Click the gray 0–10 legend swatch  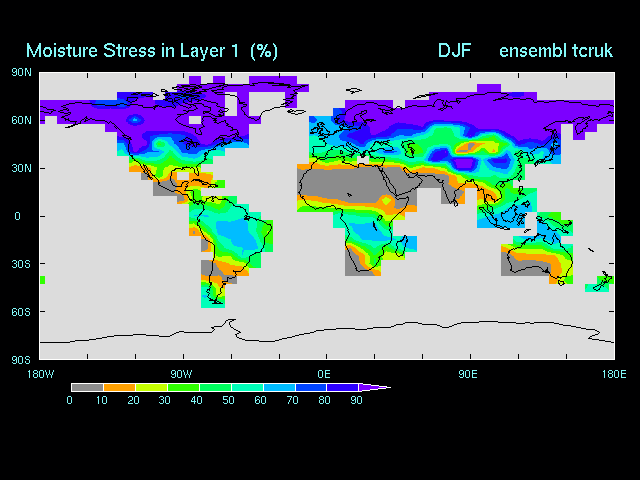coord(87,387)
